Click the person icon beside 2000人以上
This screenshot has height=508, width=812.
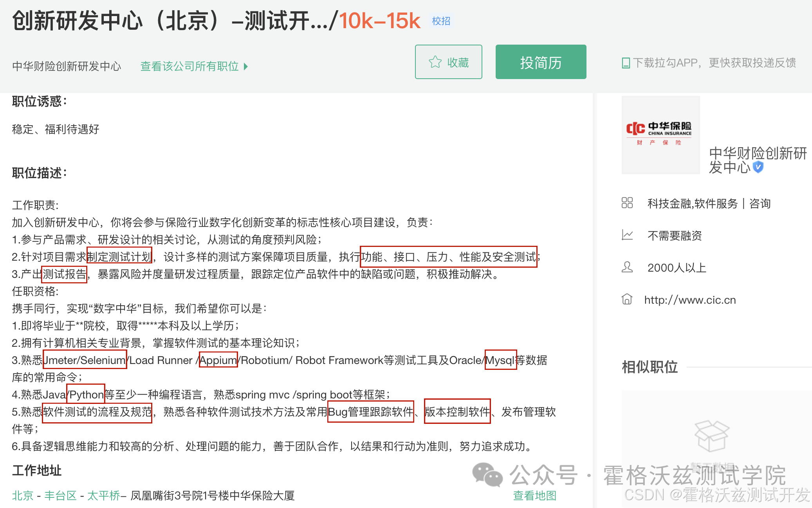pyautogui.click(x=627, y=267)
